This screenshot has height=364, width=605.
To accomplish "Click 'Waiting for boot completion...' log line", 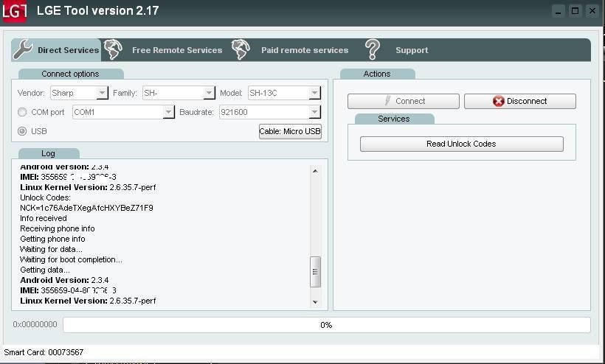I will pyautogui.click(x=71, y=260).
